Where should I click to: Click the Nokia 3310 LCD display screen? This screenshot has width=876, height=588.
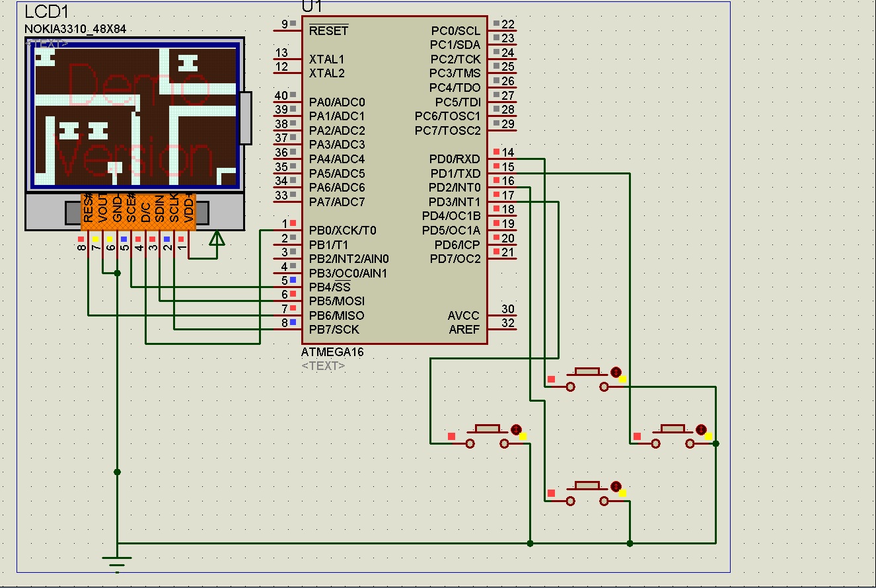coord(135,117)
